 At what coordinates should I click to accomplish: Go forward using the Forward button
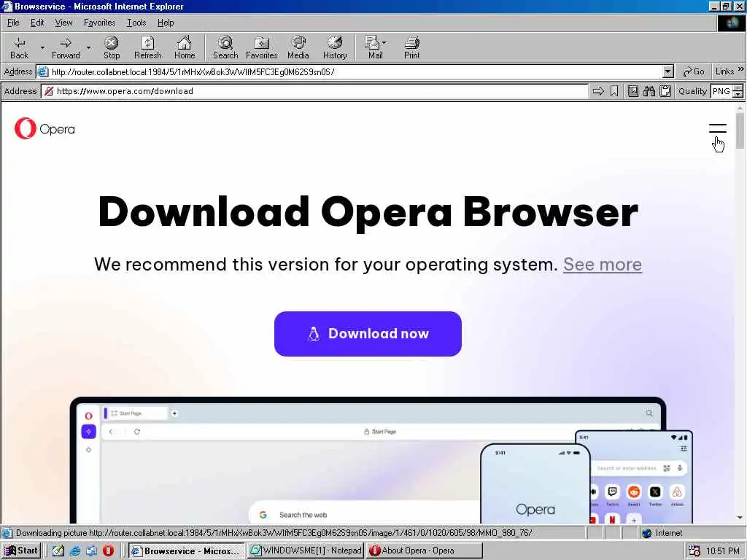pyautogui.click(x=66, y=47)
